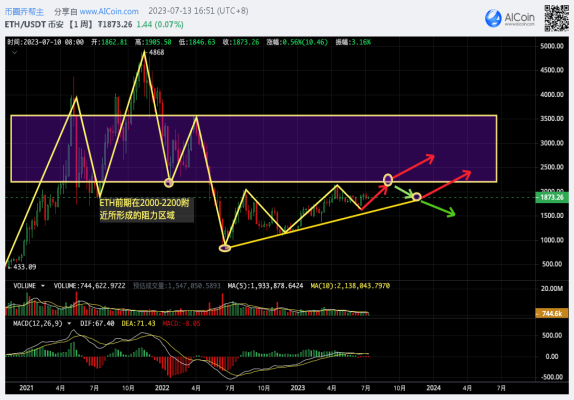Click the 2023-07-13 16:51 timestamp
The height and width of the screenshot is (400, 574).
(x=198, y=11)
